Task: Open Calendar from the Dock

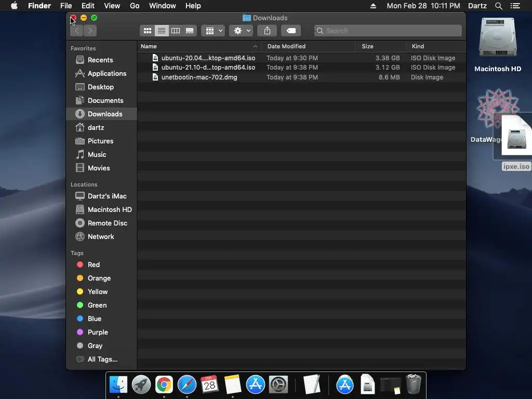Action: point(210,384)
